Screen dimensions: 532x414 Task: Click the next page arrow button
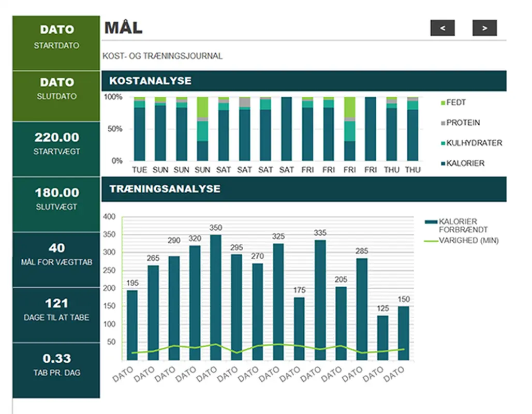click(484, 28)
